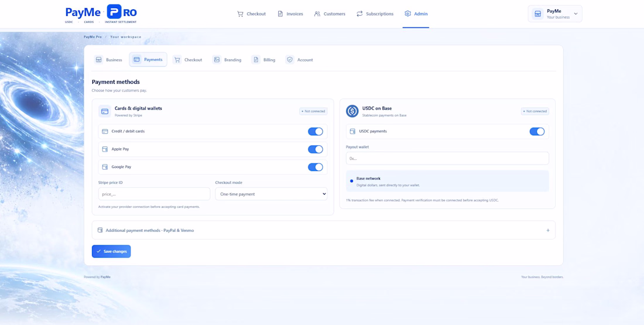Click the Google Pay row wallet icon

point(105,167)
